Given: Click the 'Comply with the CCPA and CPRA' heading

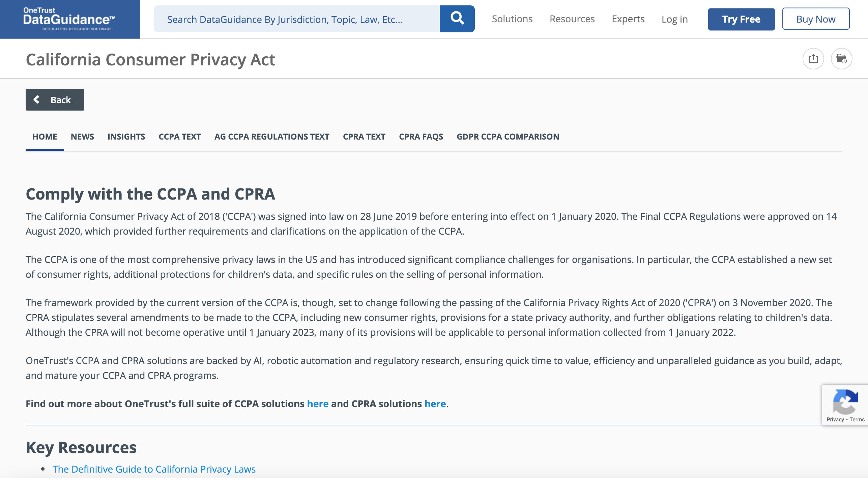Looking at the screenshot, I should coord(150,194).
